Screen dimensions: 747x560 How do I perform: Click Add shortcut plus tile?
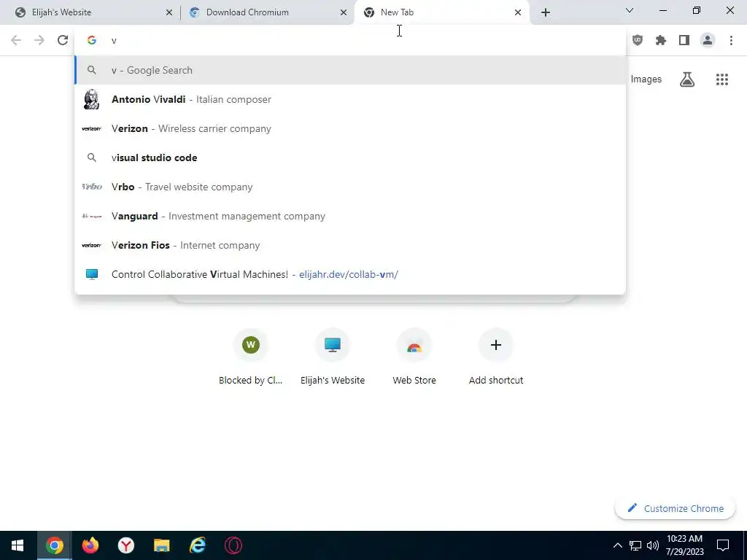click(x=496, y=357)
